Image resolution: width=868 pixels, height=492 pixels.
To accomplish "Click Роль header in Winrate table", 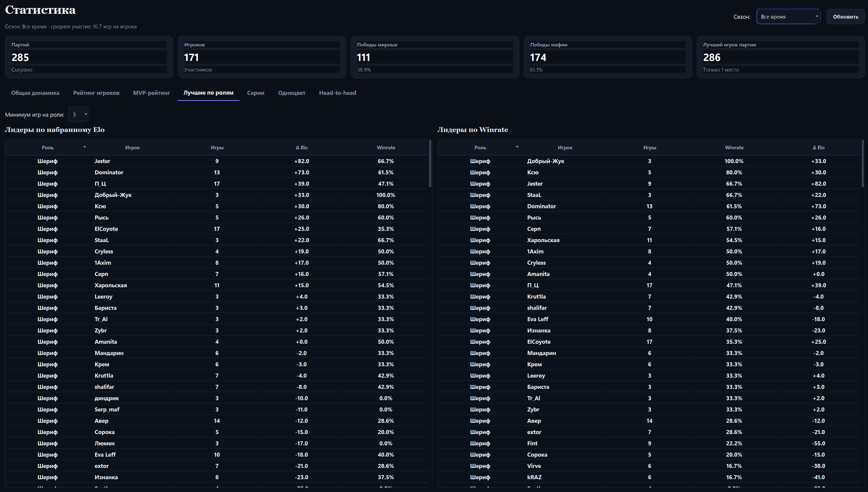I will 480,148.
